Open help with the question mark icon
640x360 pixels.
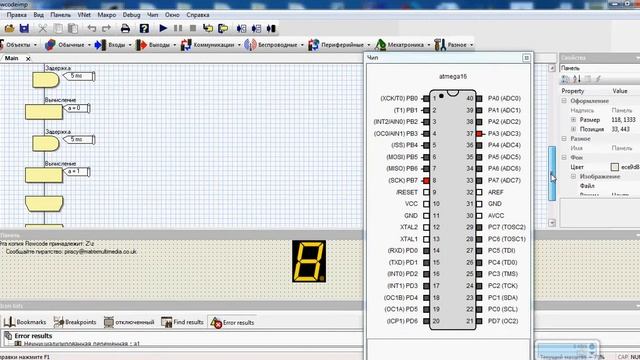(x=144, y=28)
